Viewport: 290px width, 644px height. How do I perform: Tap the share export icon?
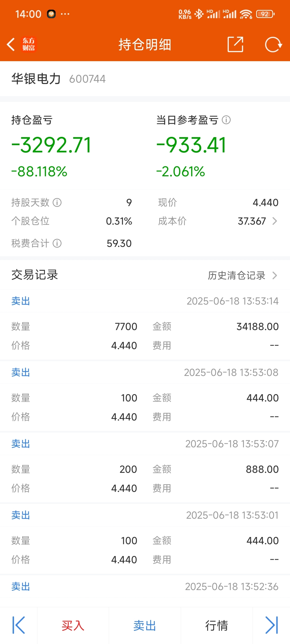[x=235, y=44]
